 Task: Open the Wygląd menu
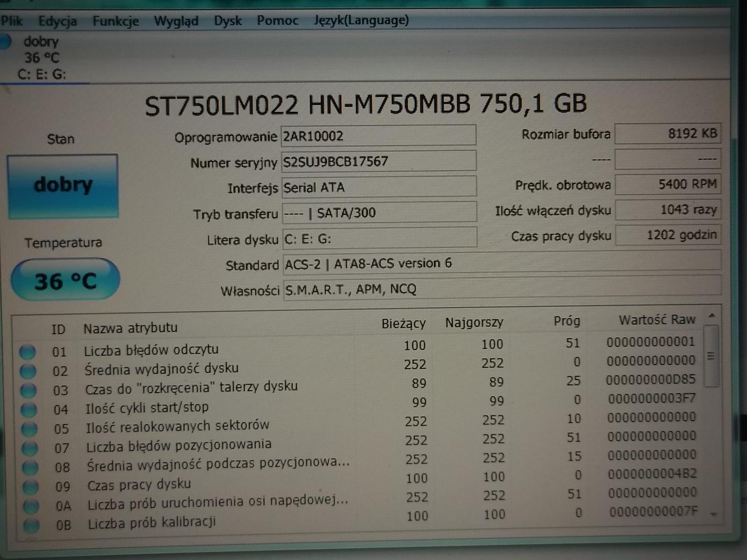pos(176,21)
